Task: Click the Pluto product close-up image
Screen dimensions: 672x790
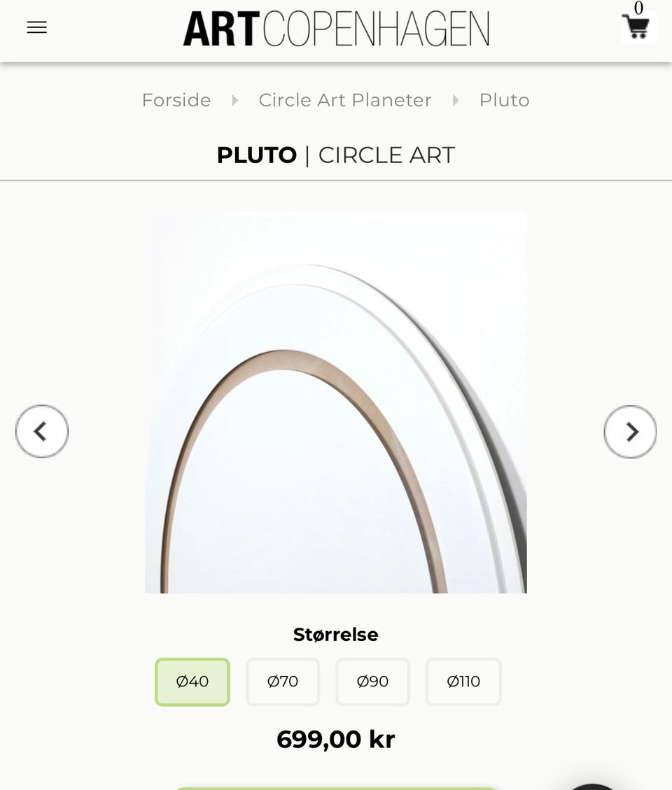Action: [x=336, y=402]
